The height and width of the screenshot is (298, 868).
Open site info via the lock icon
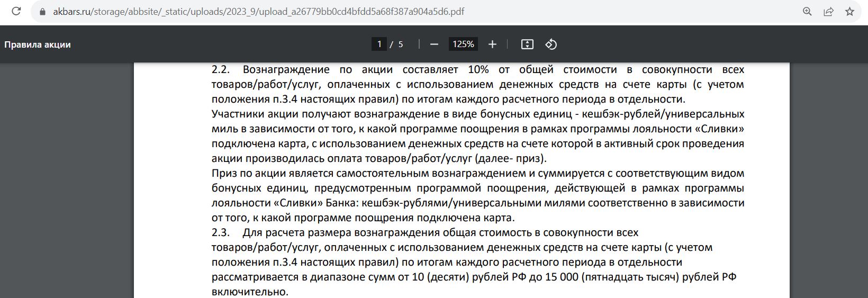(42, 12)
